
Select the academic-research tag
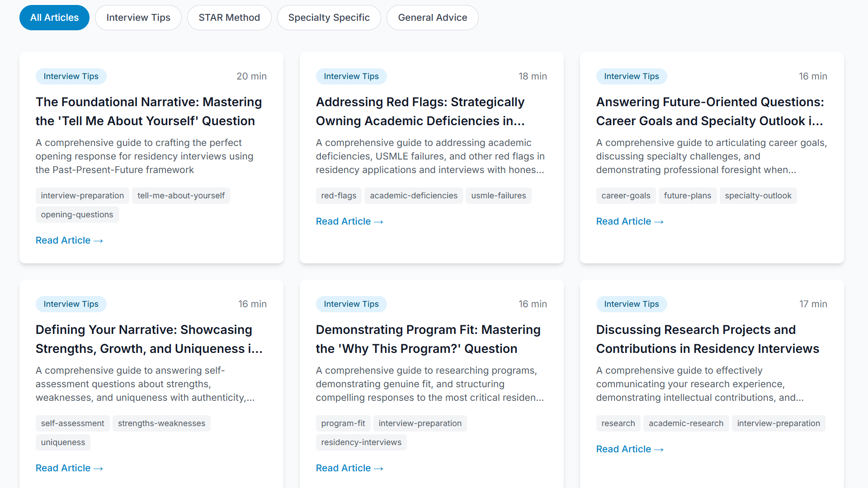point(686,423)
